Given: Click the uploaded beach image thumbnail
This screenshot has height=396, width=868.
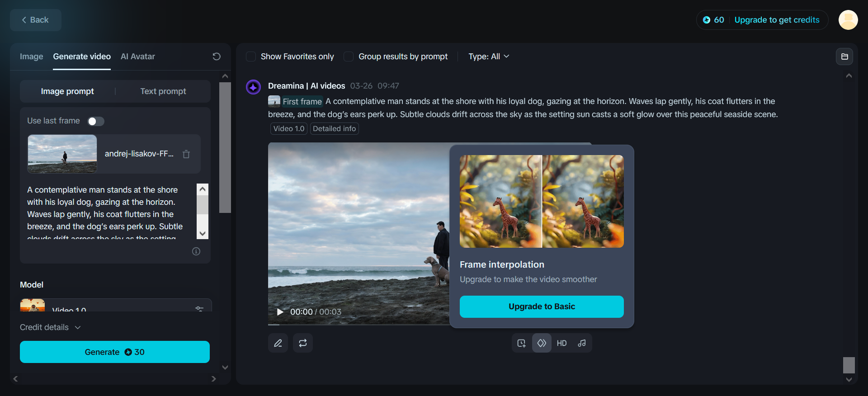Looking at the screenshot, I should pos(62,154).
